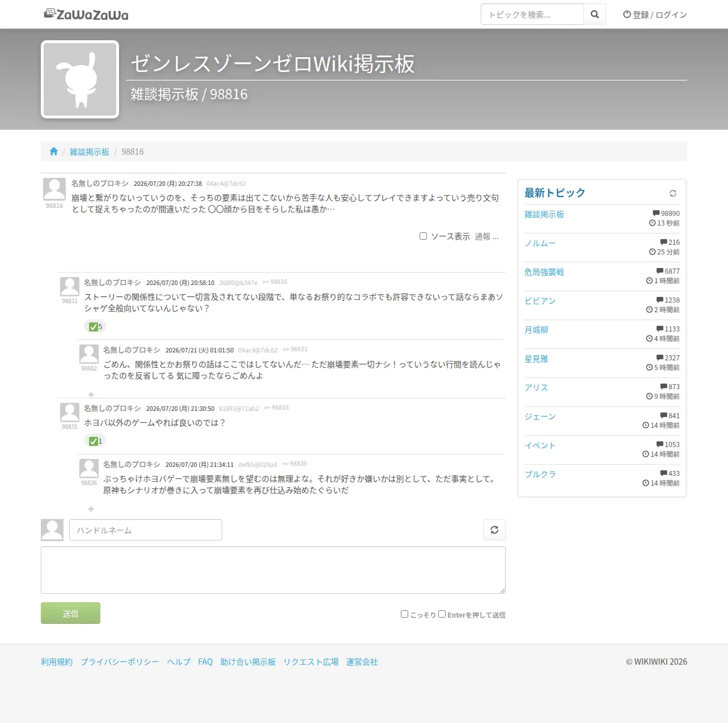Screen dimensions: 728x723
Task: Click the timestamp 2026/07/20 (月) 21:30:50
Action: 180,409
